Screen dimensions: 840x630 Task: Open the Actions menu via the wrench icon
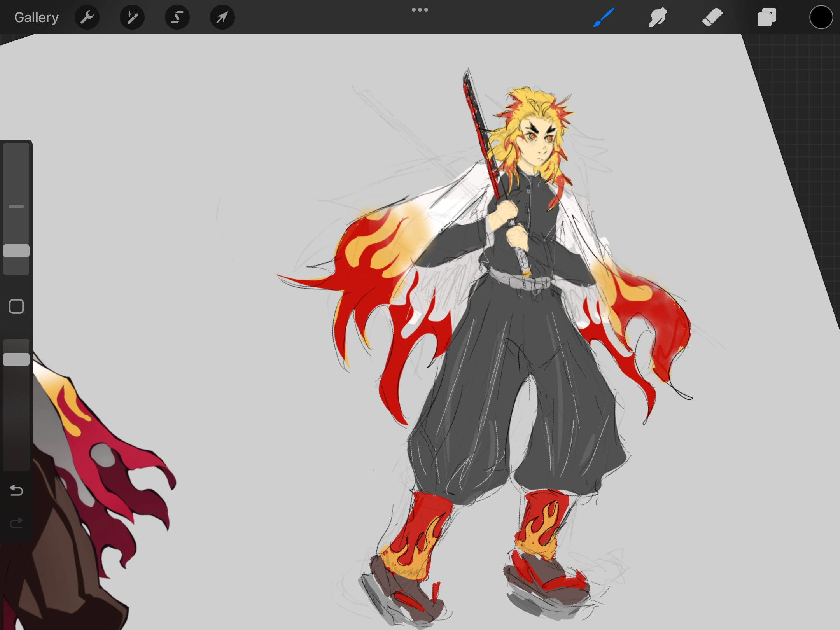87,17
